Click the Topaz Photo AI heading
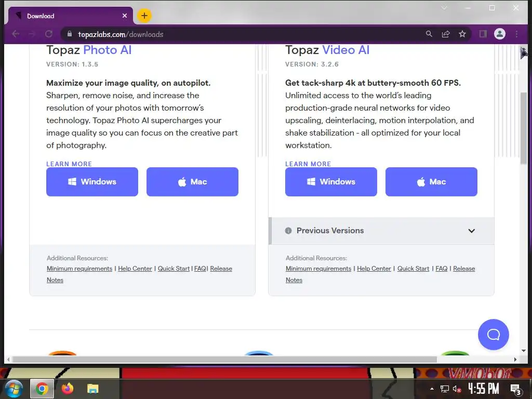Screen dimensions: 532x399 pyautogui.click(x=89, y=50)
